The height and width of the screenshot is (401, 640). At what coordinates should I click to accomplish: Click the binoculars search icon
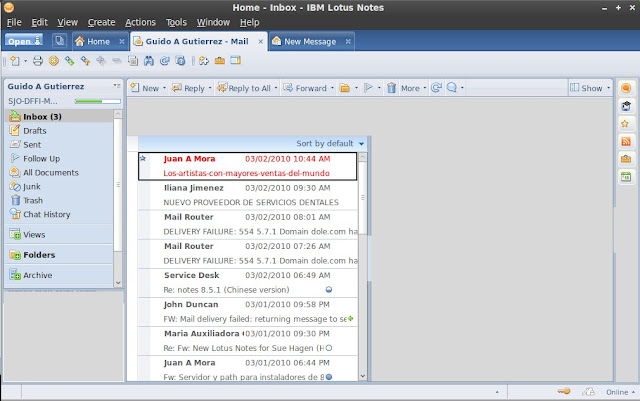point(149,61)
